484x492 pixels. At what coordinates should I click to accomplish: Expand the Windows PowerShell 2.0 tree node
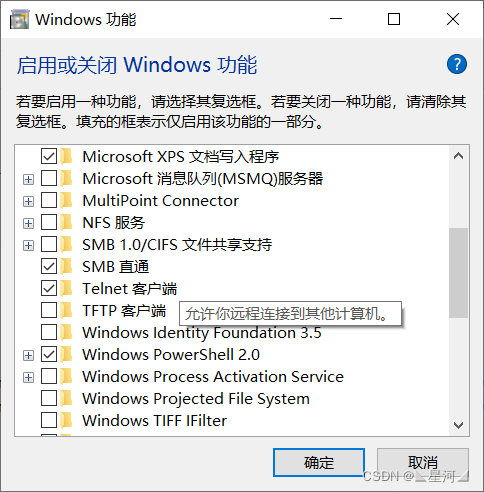coord(28,356)
